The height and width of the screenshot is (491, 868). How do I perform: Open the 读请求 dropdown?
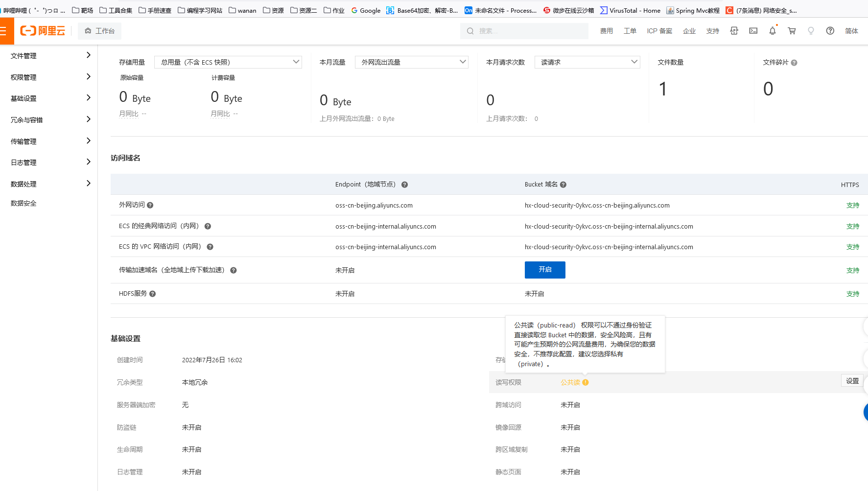click(587, 62)
